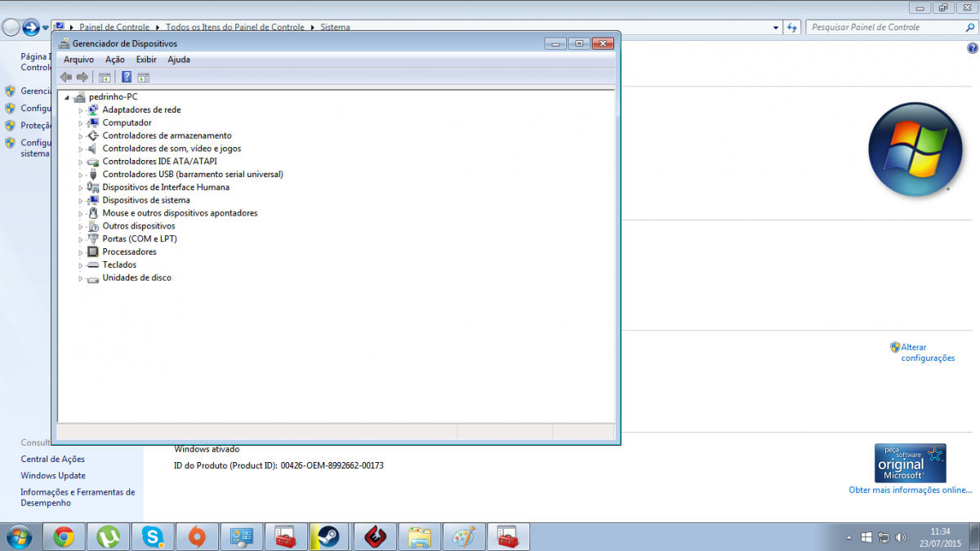
Task: Toggle the console tree toolbar icon
Action: click(x=104, y=78)
